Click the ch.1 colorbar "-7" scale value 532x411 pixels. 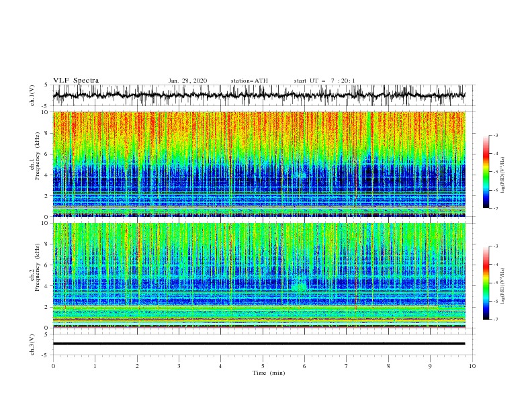click(495, 208)
